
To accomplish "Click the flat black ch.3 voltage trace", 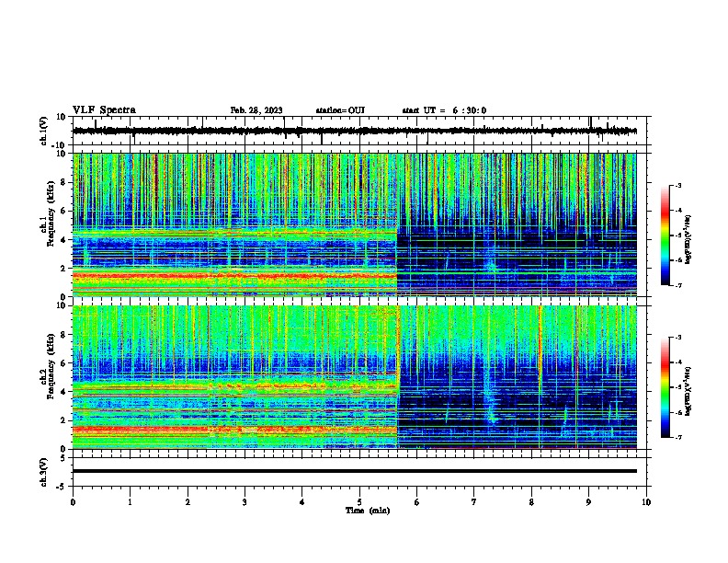I will click(355, 471).
